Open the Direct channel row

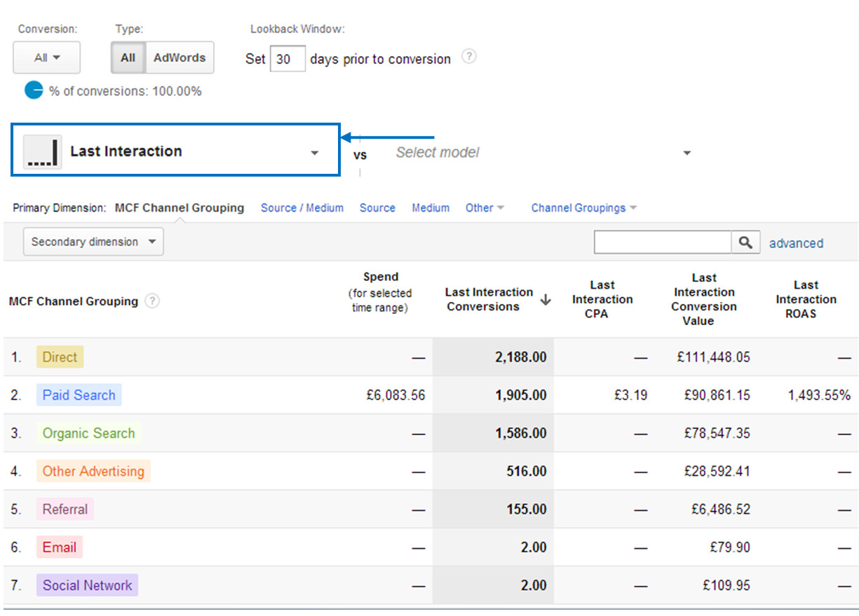[60, 357]
